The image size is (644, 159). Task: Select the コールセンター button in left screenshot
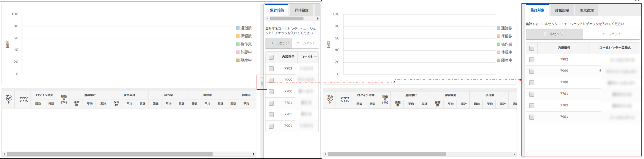pyautogui.click(x=279, y=43)
